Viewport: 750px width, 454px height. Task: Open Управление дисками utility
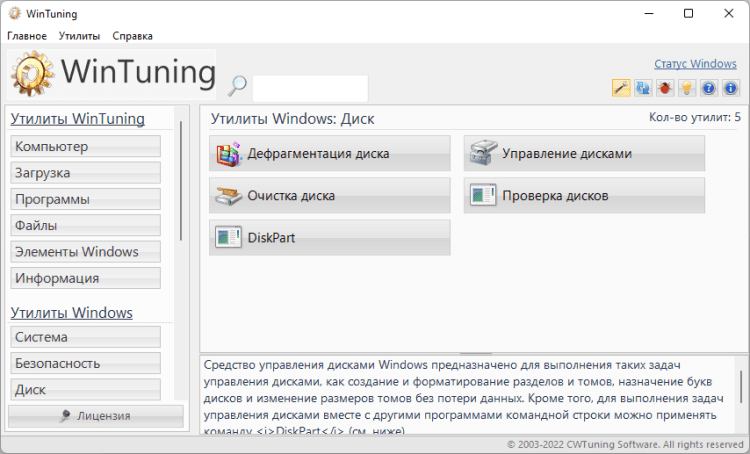pyautogui.click(x=584, y=153)
